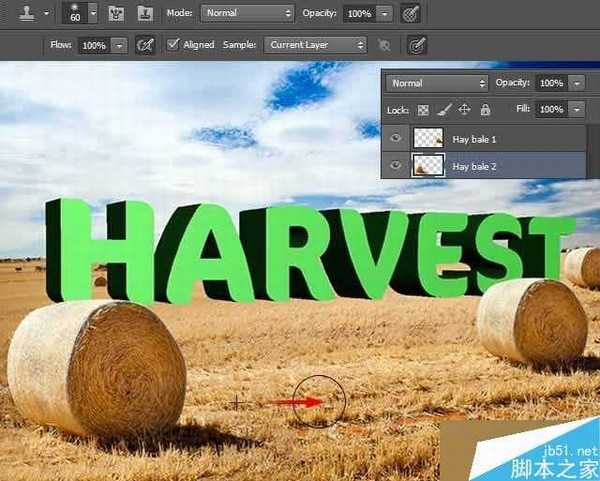Lock transparent pixels in Layers panel
The width and height of the screenshot is (600, 481).
point(424,108)
